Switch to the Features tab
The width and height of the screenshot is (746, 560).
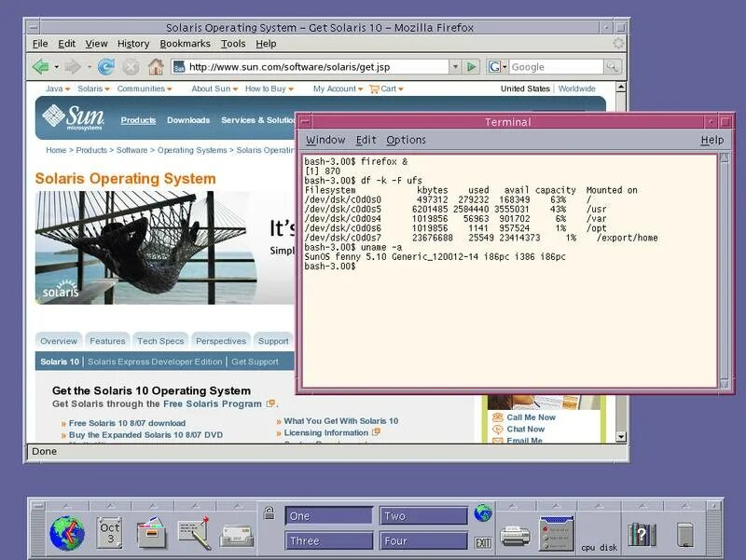107,341
